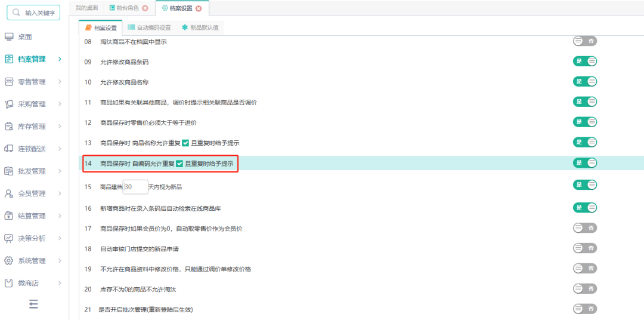The width and height of the screenshot is (644, 320).
Task: Switch to 自动编码设置 tab
Action: 149,28
